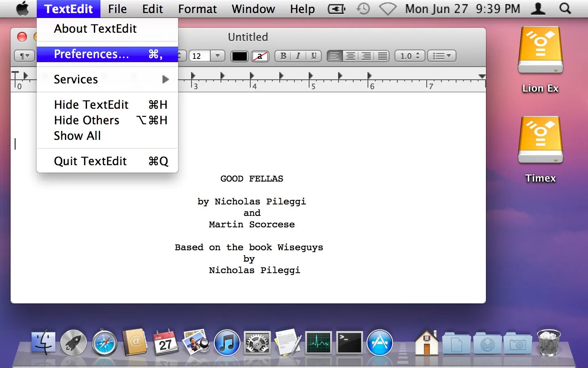
Task: Open the black text color swatch
Action: pos(239,56)
